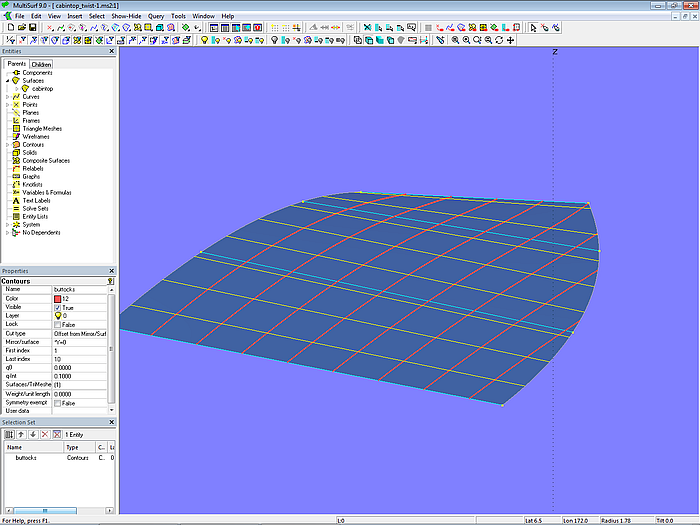Click the red Color swatch

(x=57, y=298)
